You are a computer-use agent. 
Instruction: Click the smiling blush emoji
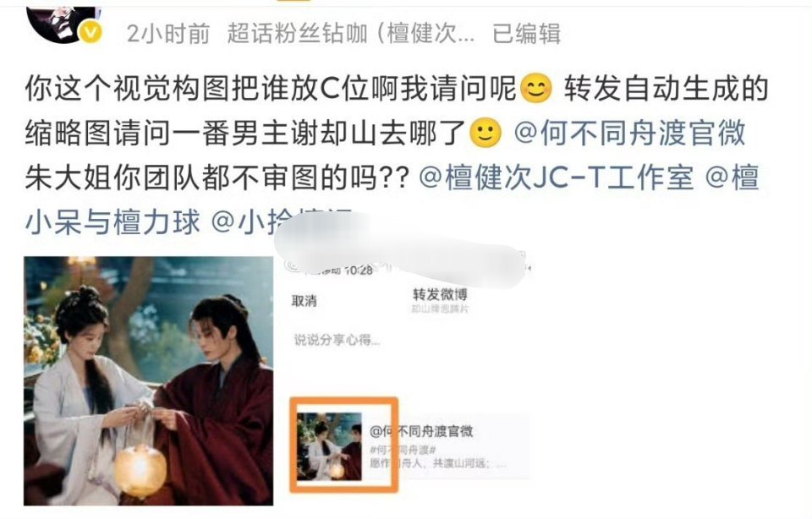(x=536, y=89)
